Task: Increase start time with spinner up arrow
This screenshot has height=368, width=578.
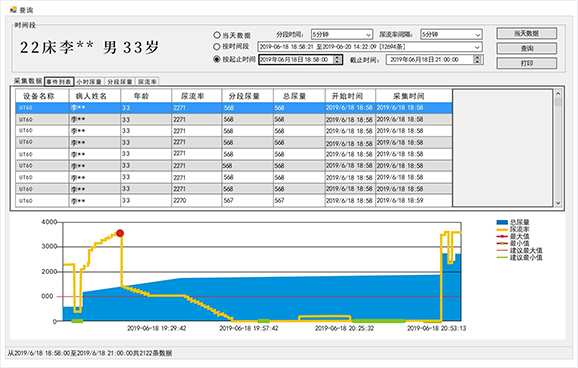Action: coord(337,57)
